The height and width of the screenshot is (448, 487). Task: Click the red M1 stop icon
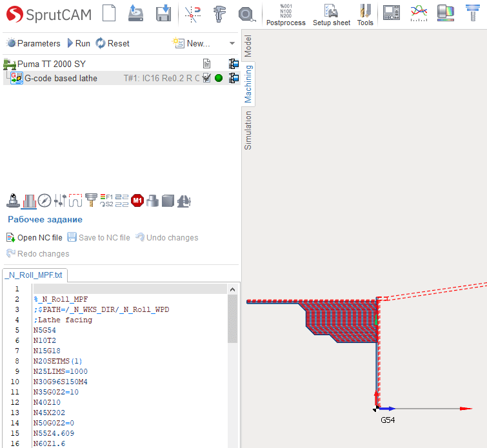click(137, 200)
